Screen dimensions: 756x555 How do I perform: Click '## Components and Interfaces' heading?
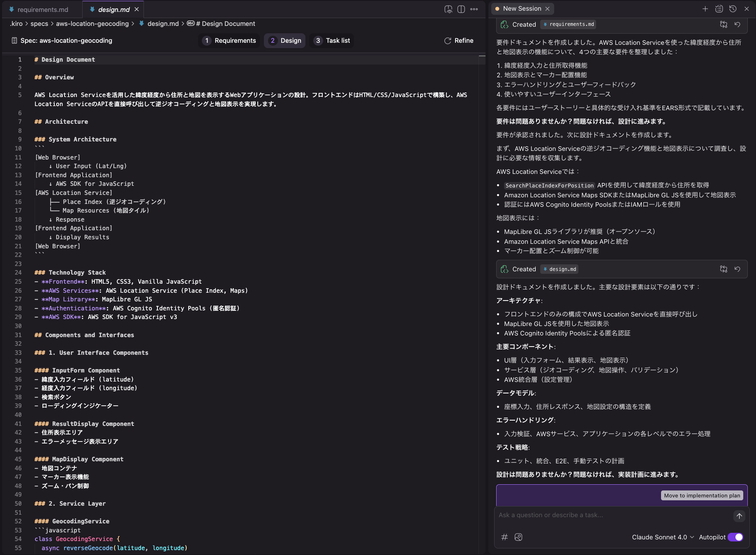click(x=84, y=335)
